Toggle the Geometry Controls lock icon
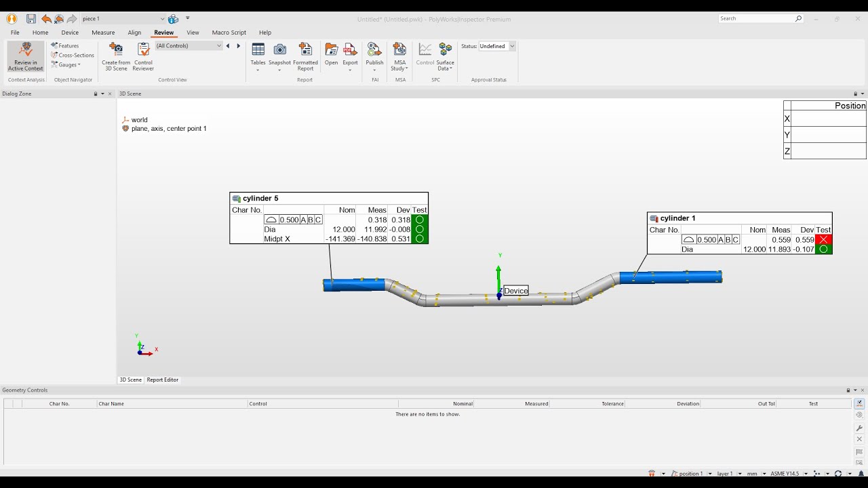The height and width of the screenshot is (488, 868). click(848, 390)
